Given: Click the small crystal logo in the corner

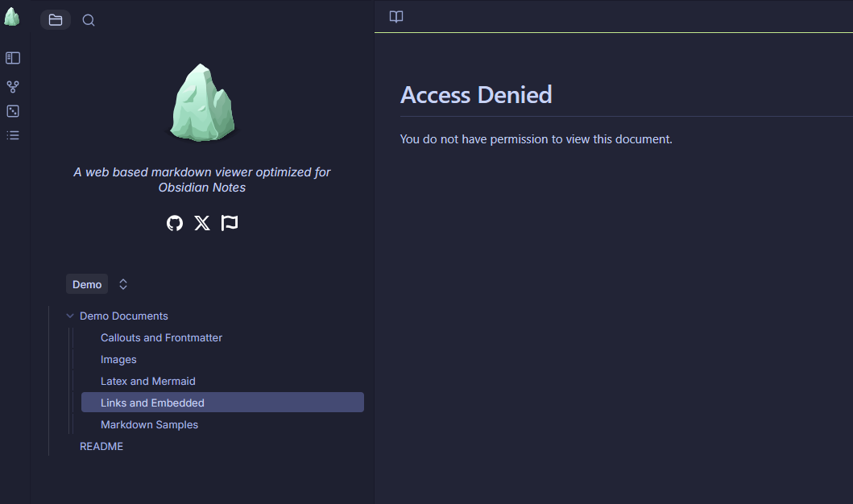Looking at the screenshot, I should pyautogui.click(x=12, y=17).
